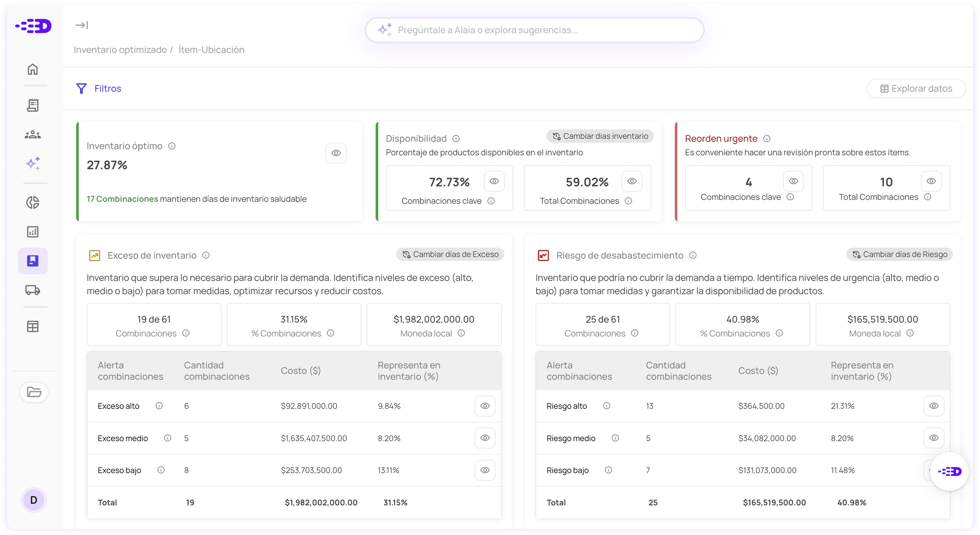980x535 pixels.
Task: Open the floating Datup assistant button
Action: click(950, 471)
